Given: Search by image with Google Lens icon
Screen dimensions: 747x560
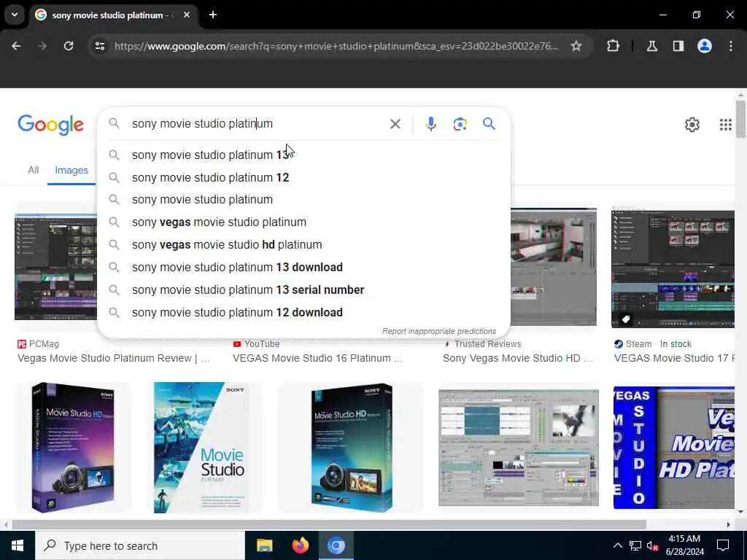Looking at the screenshot, I should click(x=460, y=124).
